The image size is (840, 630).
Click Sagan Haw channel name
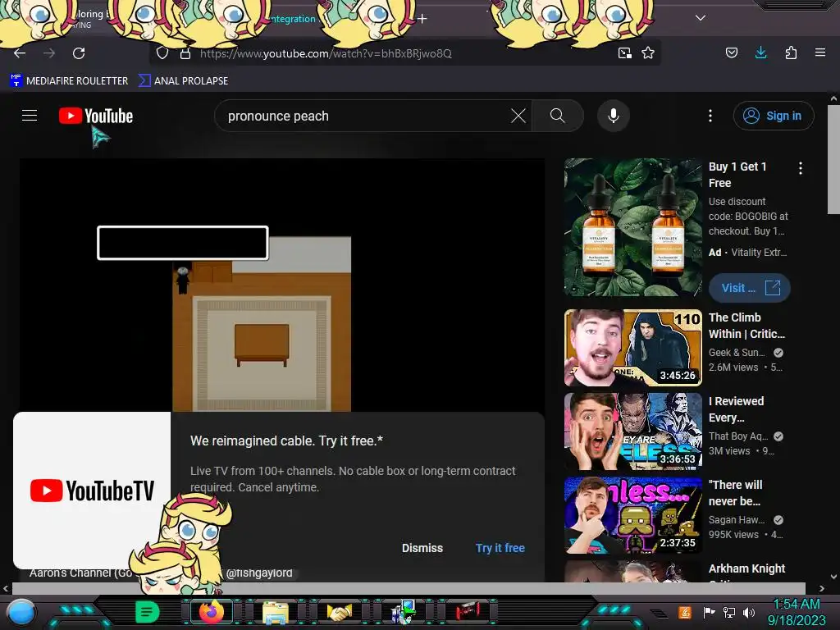(737, 519)
